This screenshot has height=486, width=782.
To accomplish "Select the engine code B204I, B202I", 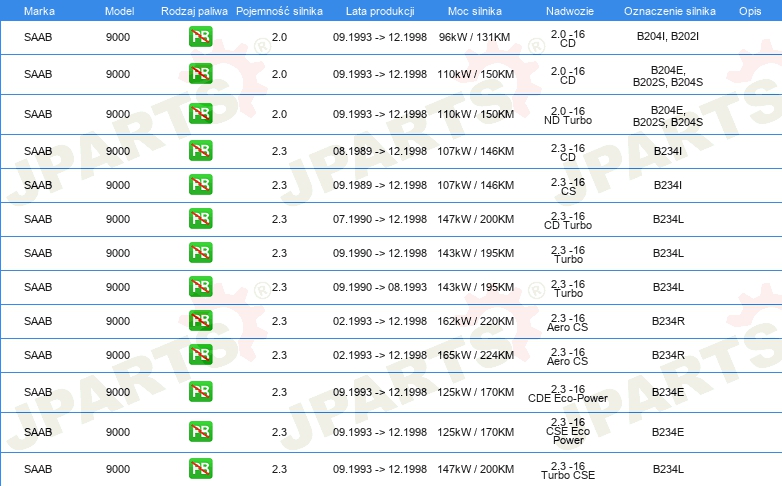I will (668, 36).
